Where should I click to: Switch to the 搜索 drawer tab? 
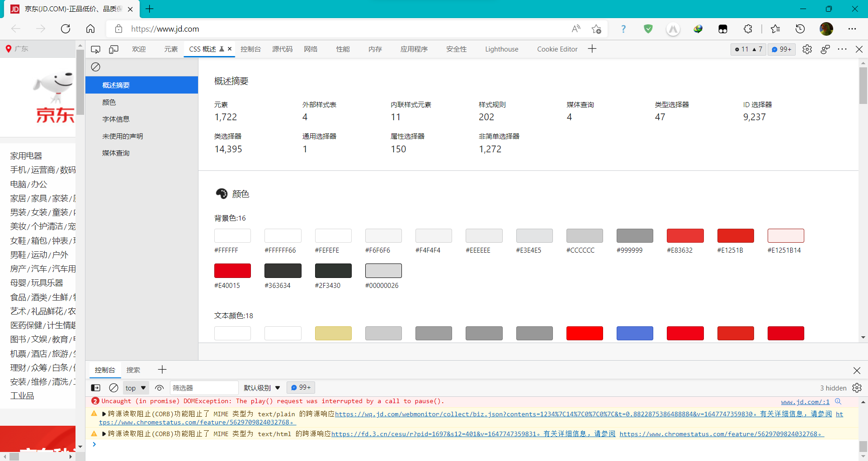[133, 370]
